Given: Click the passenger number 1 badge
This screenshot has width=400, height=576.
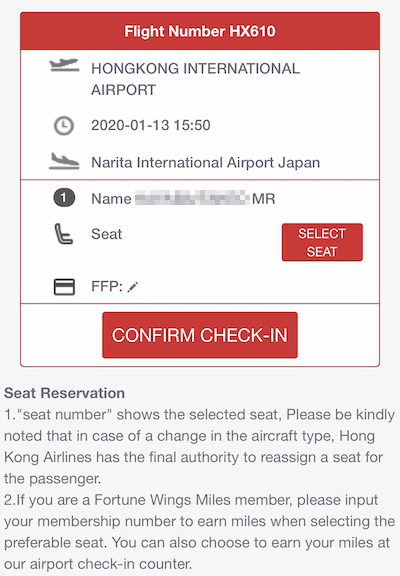Looking at the screenshot, I should coord(64,198).
